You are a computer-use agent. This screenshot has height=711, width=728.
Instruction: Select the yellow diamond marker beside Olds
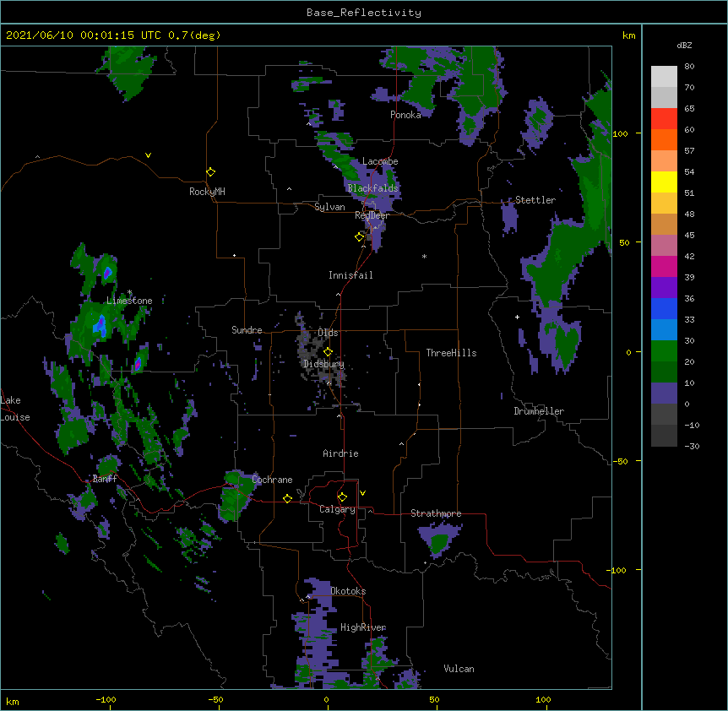(328, 352)
